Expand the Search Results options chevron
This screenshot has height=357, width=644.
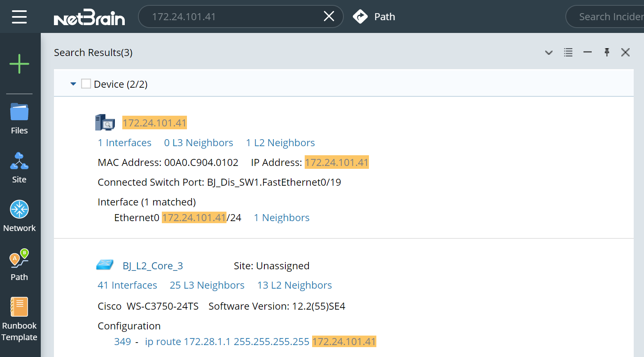pyautogui.click(x=549, y=53)
